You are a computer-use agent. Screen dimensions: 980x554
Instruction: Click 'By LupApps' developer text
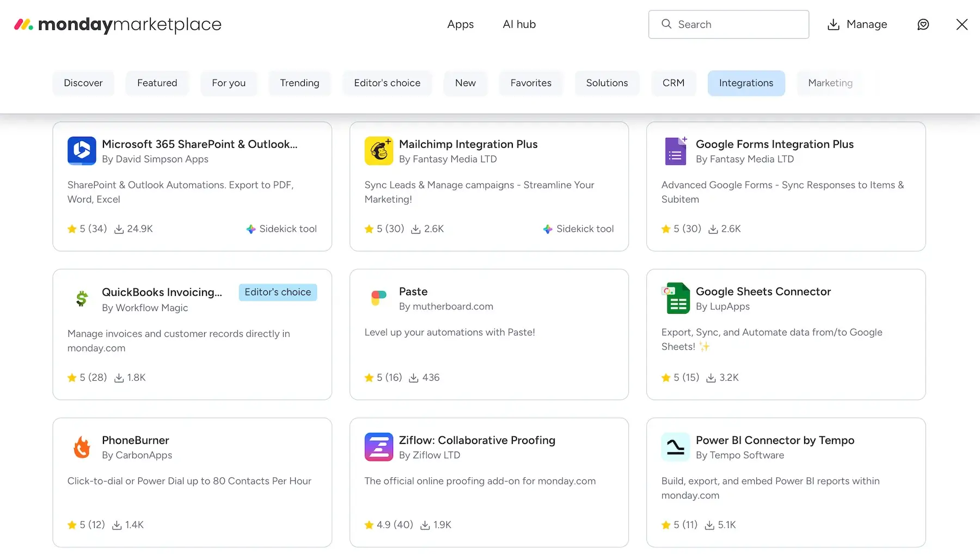point(722,306)
